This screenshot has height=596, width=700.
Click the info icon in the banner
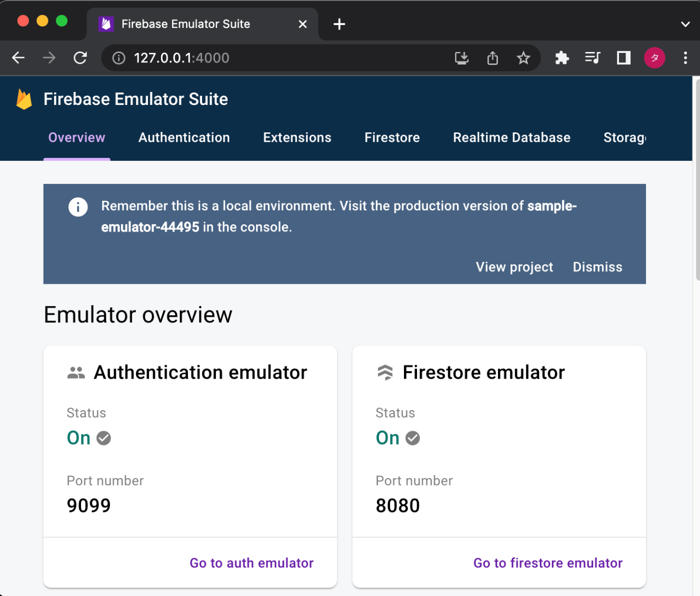(x=78, y=207)
